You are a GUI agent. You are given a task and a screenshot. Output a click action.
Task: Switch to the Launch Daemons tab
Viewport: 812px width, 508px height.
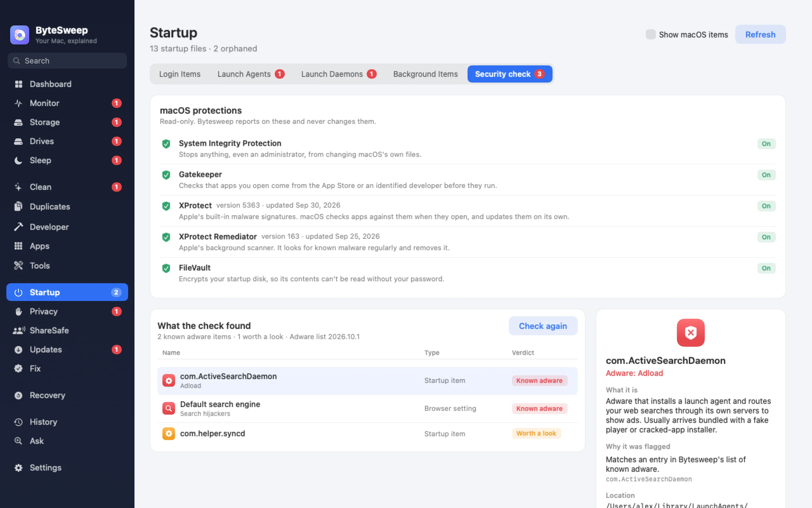coord(338,74)
